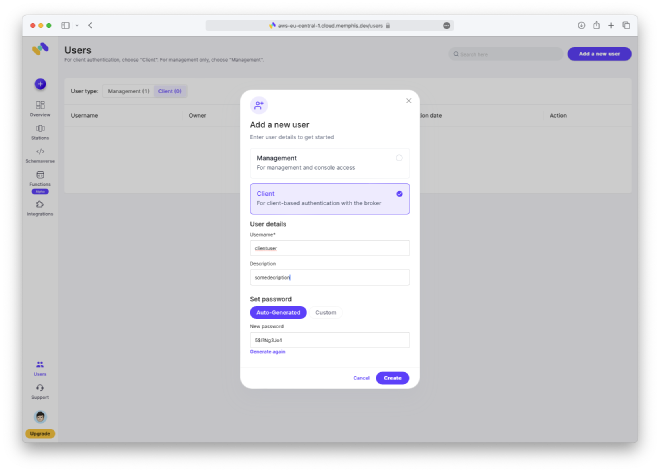This screenshot has height=472, width=660.
Task: Open Integrations in the sidebar
Action: (40, 207)
